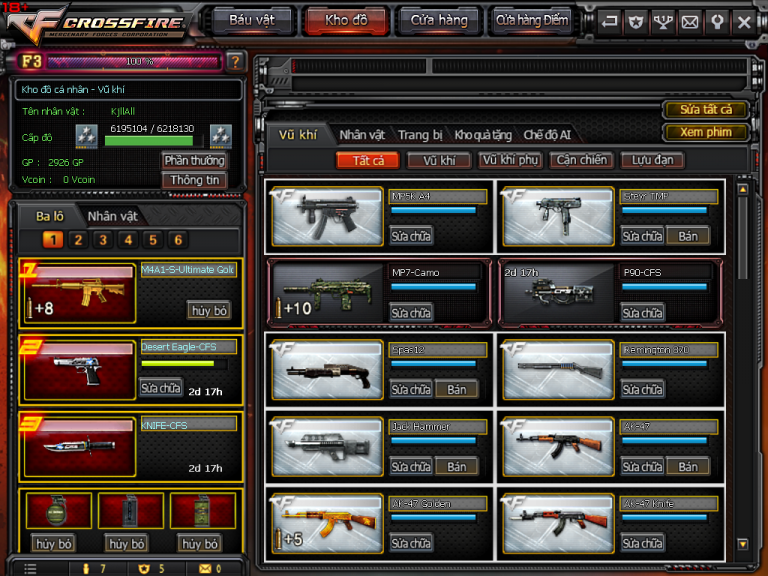Image resolution: width=768 pixels, height=576 pixels.
Task: Open settings via the wrench icon
Action: (x=717, y=21)
